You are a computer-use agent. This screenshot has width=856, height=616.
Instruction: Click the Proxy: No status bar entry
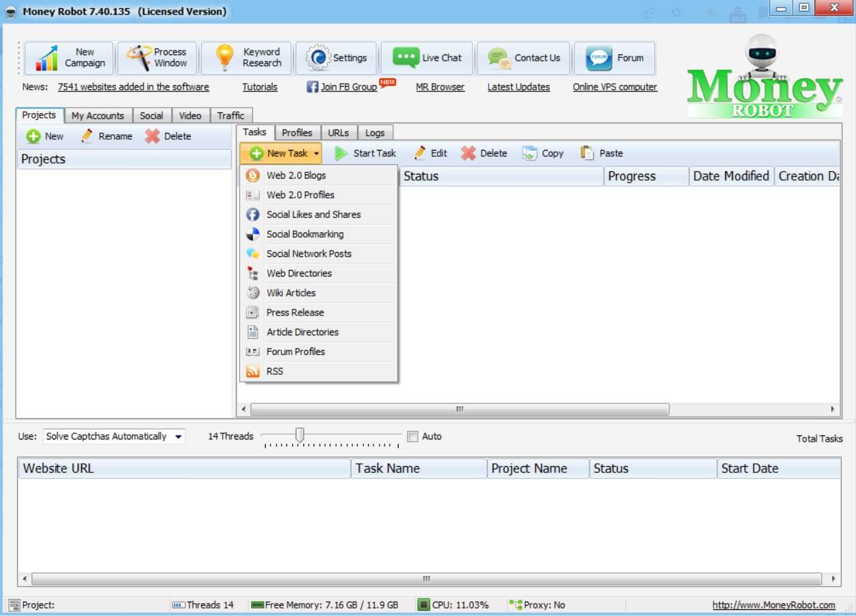click(537, 605)
